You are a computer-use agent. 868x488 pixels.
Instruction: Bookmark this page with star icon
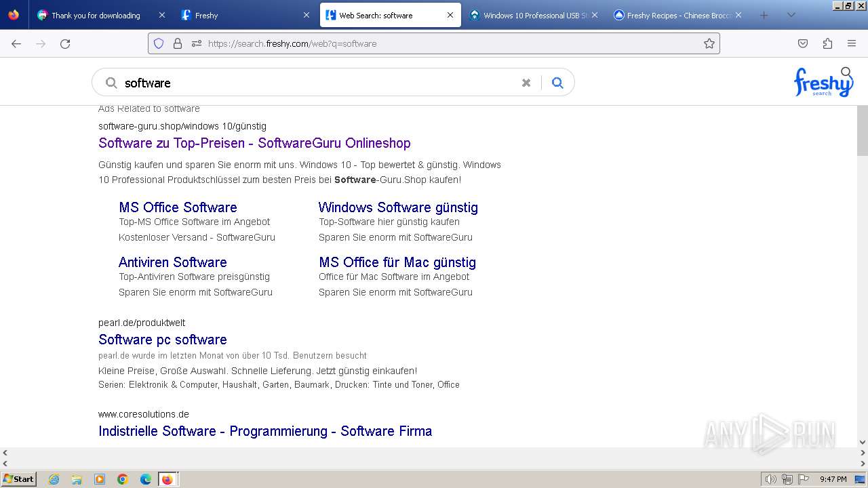(709, 43)
